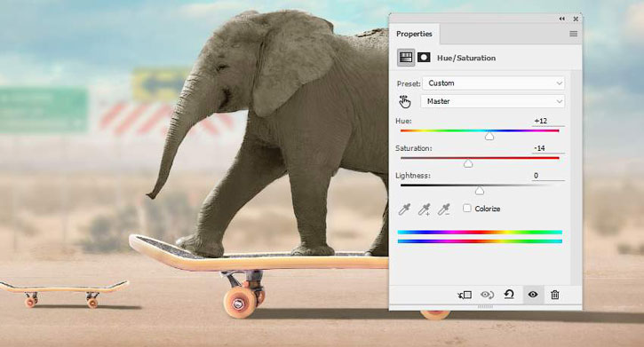Click the Lightness label
The width and height of the screenshot is (644, 347).
coord(413,176)
